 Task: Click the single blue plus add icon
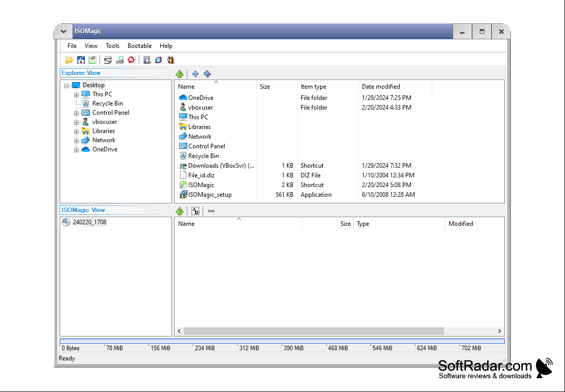195,74
